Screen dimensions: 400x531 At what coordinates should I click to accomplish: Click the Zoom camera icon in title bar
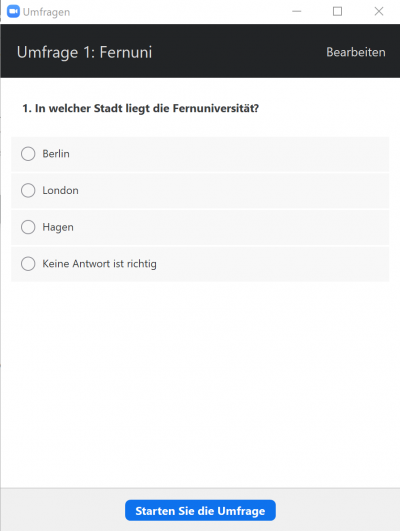click(x=13, y=12)
